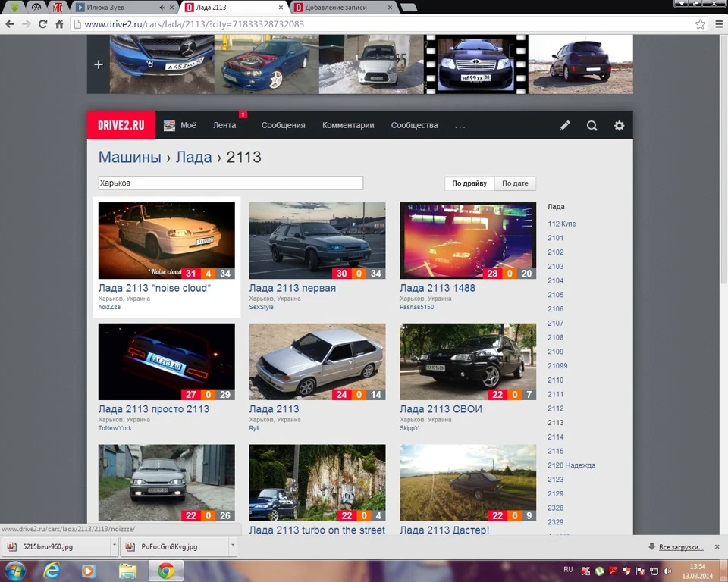Viewport: 728px width, 582px height.
Task: Open the Chrome menu hamburger icon
Action: click(719, 24)
